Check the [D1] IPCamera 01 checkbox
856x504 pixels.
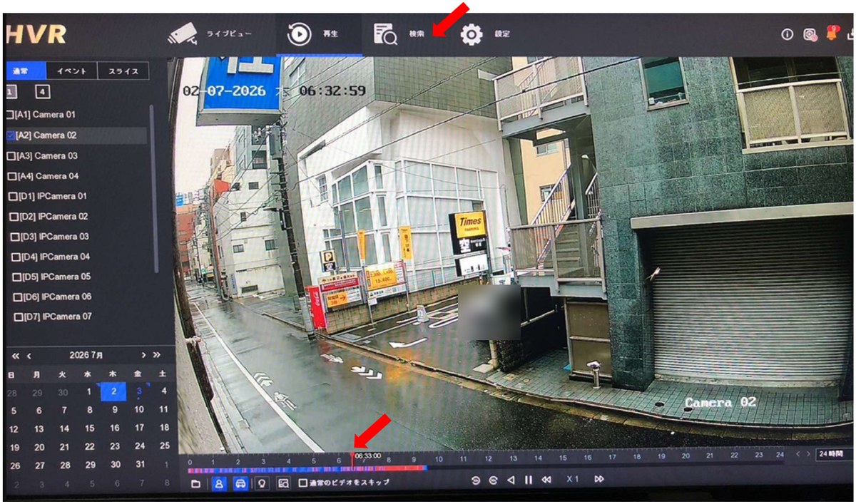(13, 196)
